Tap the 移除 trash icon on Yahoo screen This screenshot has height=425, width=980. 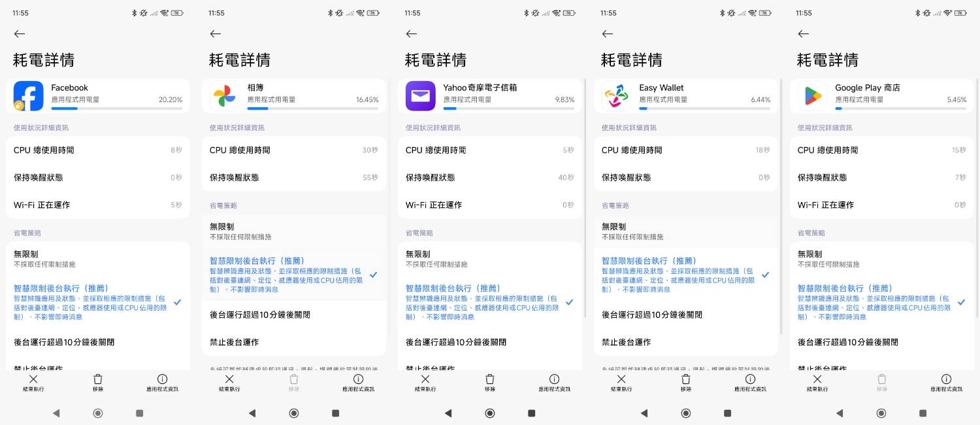(x=490, y=382)
